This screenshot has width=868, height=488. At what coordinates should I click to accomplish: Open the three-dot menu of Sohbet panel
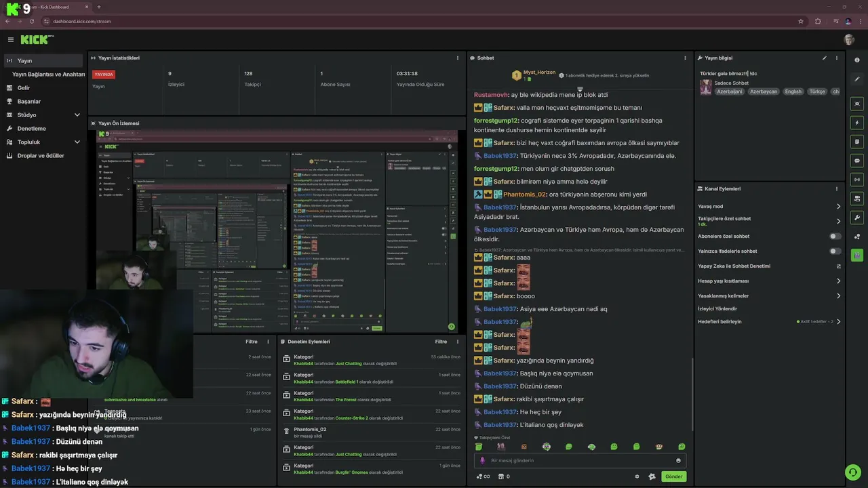coord(685,58)
